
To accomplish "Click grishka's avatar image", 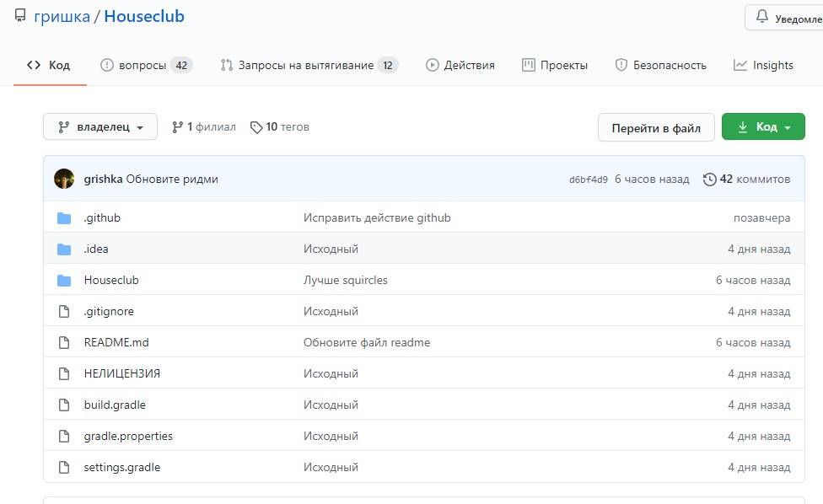I will click(x=64, y=179).
